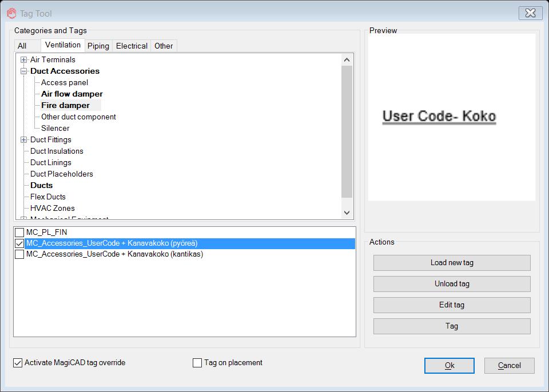Disable Activate MagiCAD tag override

pos(18,363)
